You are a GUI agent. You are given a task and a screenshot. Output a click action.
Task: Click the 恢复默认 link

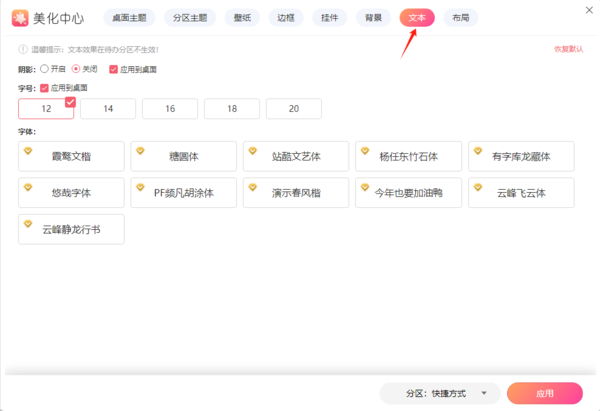[567, 49]
